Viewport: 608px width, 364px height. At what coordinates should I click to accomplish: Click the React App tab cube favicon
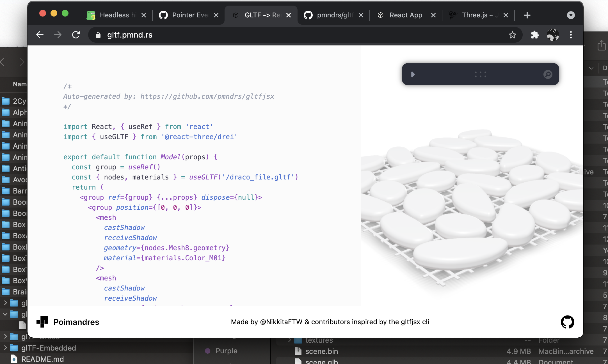pyautogui.click(x=381, y=15)
